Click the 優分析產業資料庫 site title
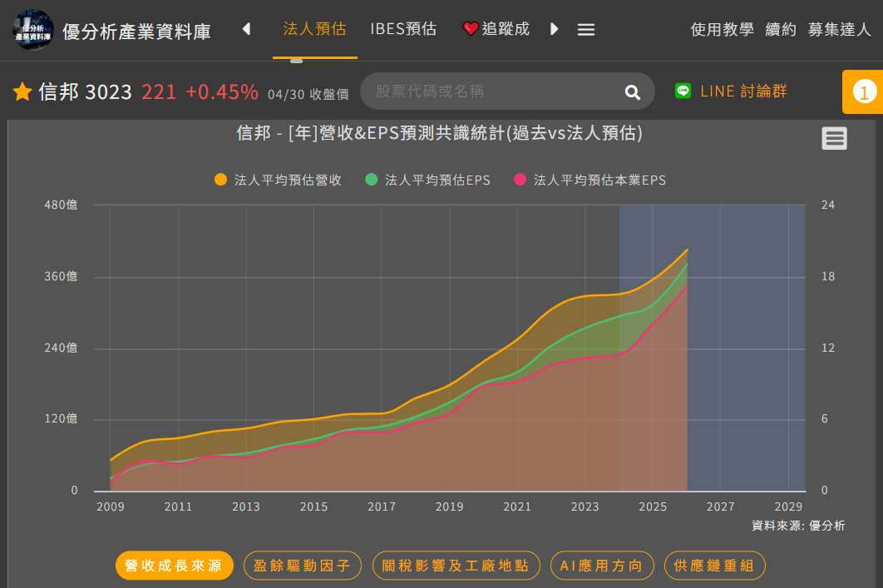The image size is (883, 588). pos(137,32)
